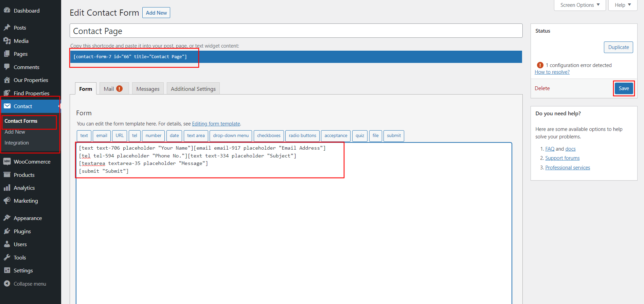The image size is (644, 304).
Task: Click the Tools wrench icon
Action: tap(7, 257)
